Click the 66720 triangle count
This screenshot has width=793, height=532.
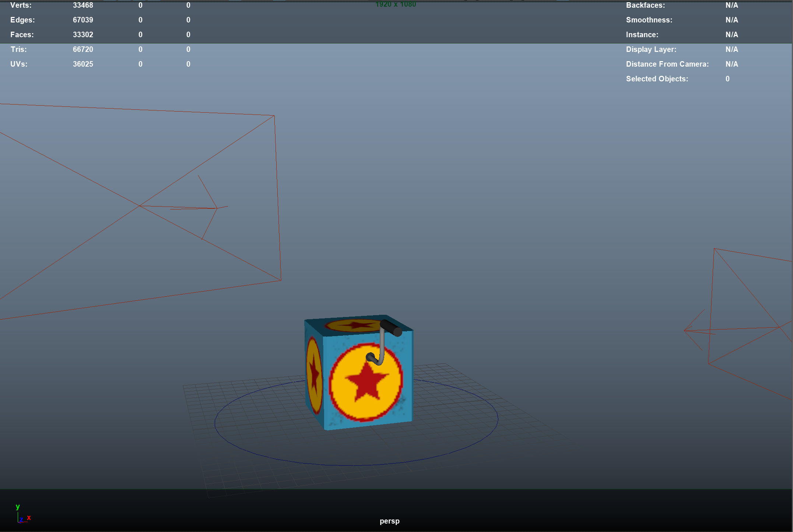click(83, 49)
